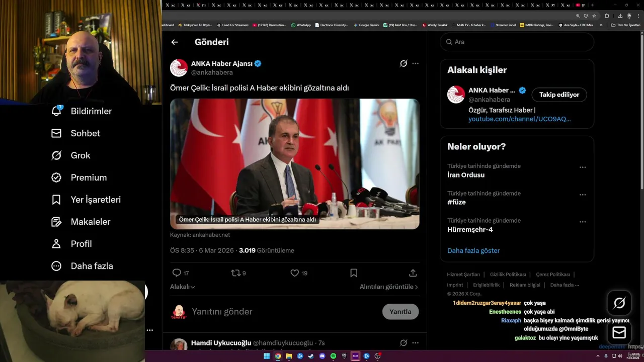Toggle the Takip ediliyor follow button
Viewport: 644px width, 362px height.
point(559,95)
